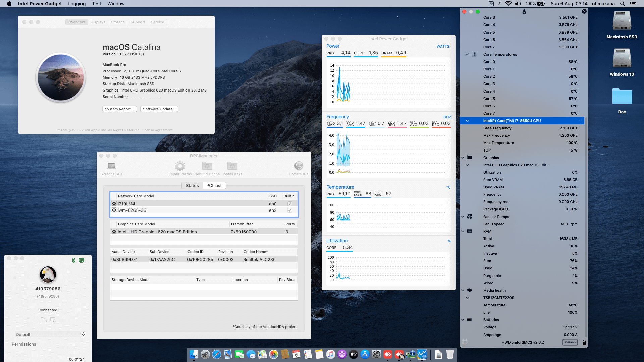Open System Preferences from the dock
Image resolution: width=644 pixels, height=362 pixels.
[376, 354]
